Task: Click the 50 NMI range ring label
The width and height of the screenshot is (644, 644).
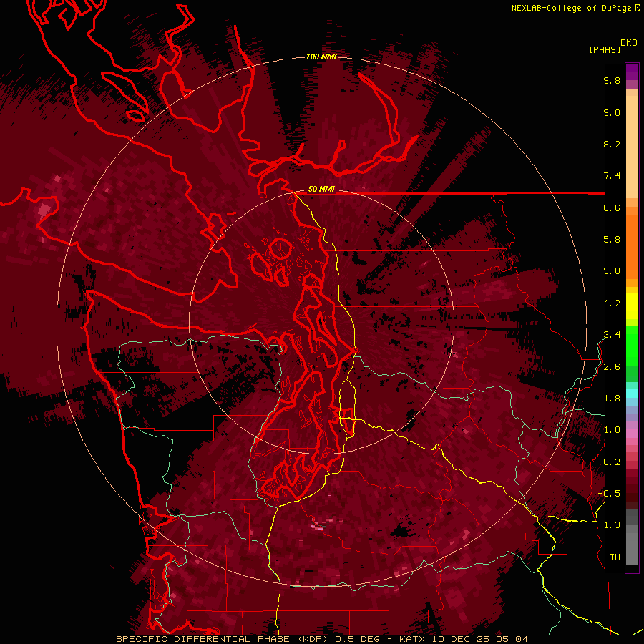Action: coord(321,190)
